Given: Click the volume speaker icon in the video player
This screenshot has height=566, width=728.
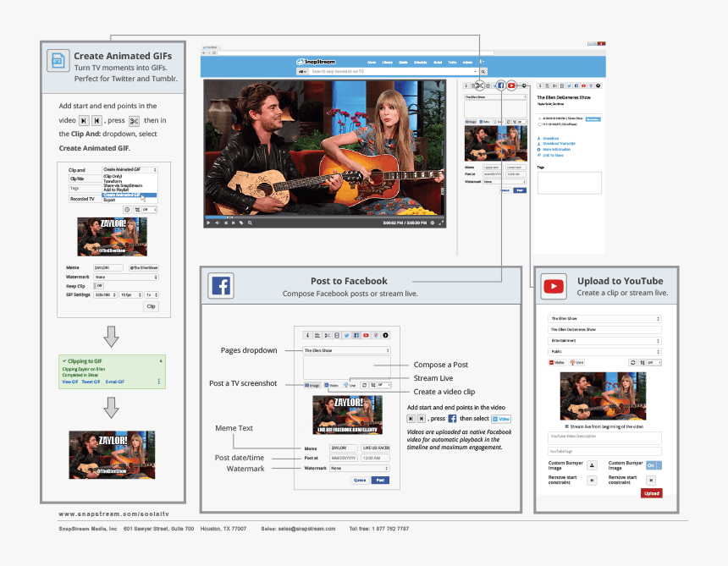Looking at the screenshot, I should click(217, 223).
